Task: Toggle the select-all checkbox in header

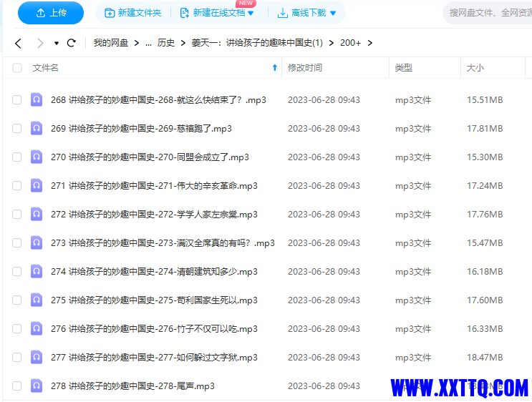Action: tap(17, 68)
